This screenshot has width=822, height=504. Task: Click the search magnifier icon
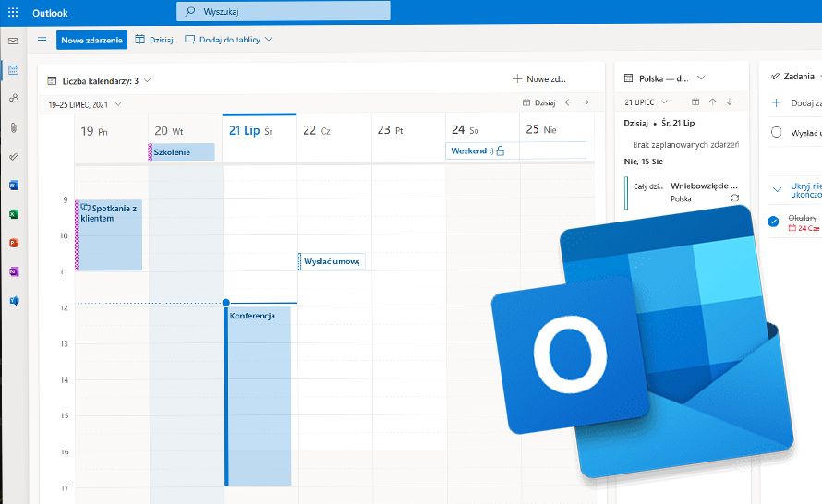[x=191, y=11]
